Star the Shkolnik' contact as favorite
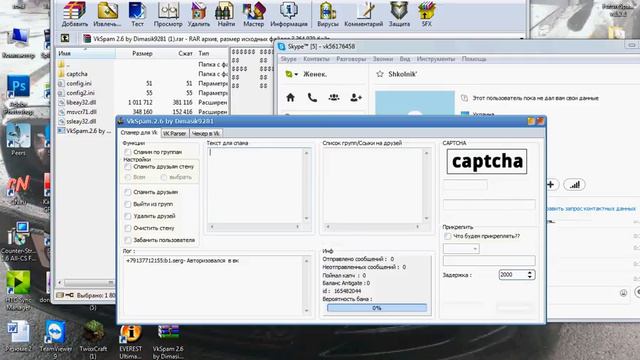The height and width of the screenshot is (360, 640). (380, 74)
